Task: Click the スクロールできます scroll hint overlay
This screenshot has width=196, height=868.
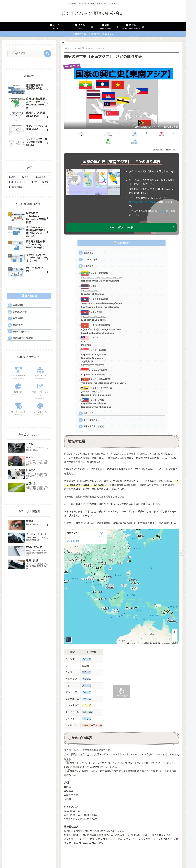Action: pos(121,692)
